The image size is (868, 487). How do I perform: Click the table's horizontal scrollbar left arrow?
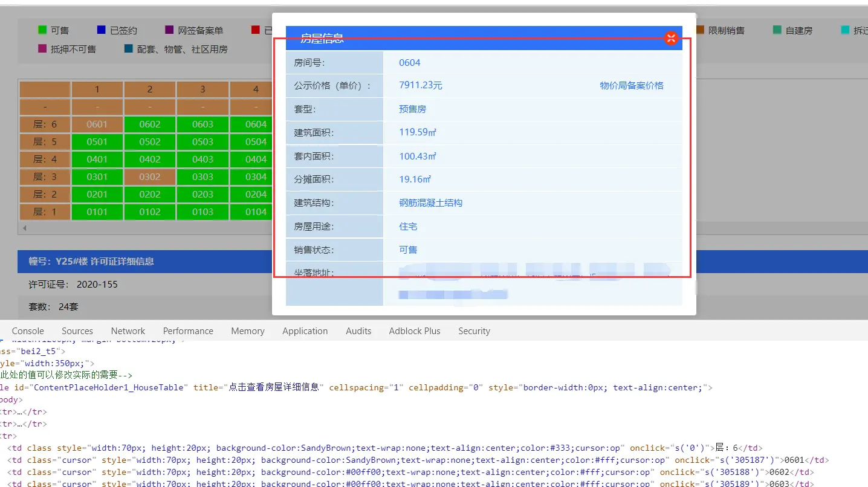pyautogui.click(x=24, y=228)
